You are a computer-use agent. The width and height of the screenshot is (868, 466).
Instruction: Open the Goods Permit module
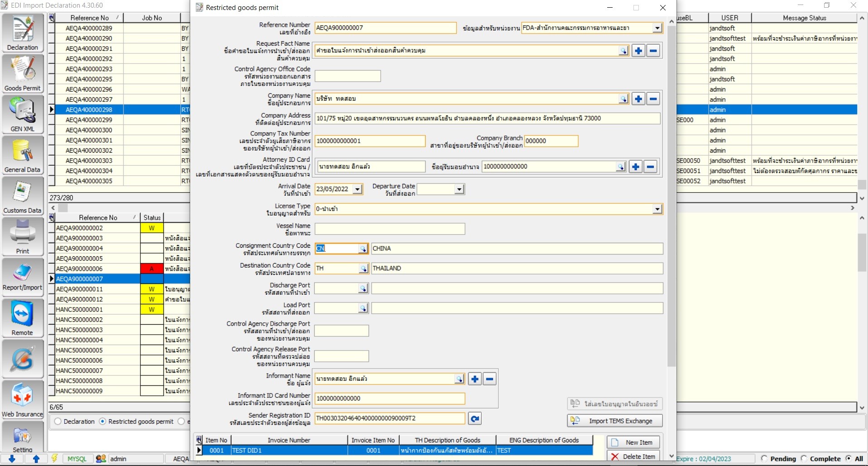[x=23, y=73]
